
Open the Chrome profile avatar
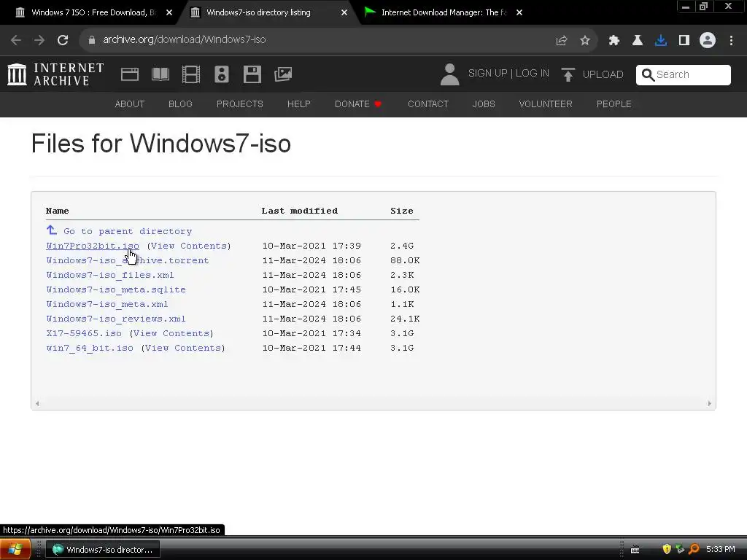click(x=708, y=40)
